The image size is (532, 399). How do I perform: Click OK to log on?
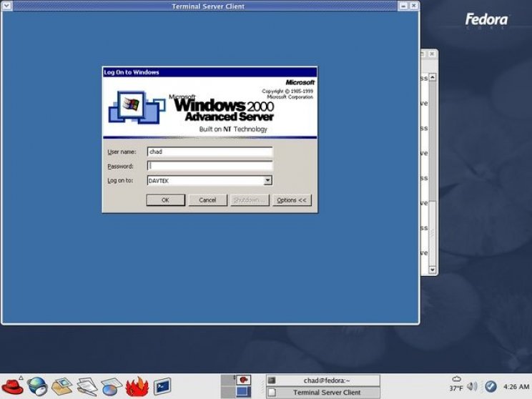click(166, 200)
